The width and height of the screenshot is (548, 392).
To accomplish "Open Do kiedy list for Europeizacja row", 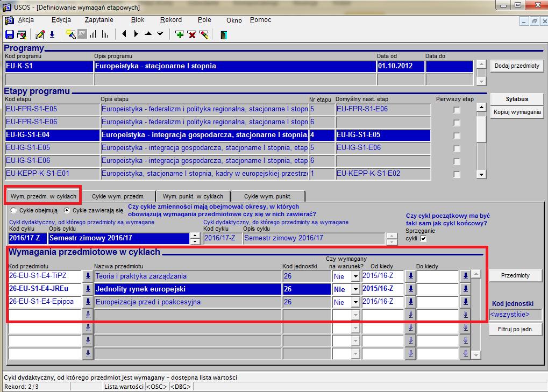I will (x=466, y=302).
